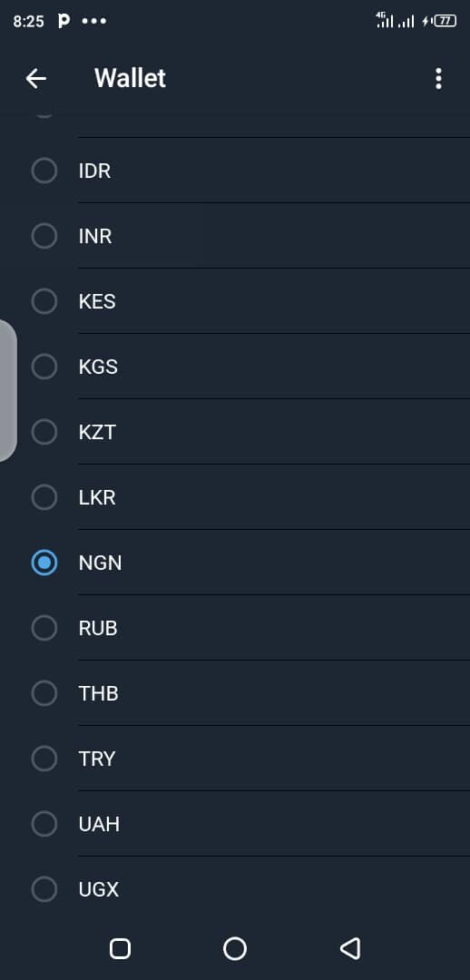The height and width of the screenshot is (980, 470).
Task: Select the INR currency radio button
Action: (x=44, y=236)
